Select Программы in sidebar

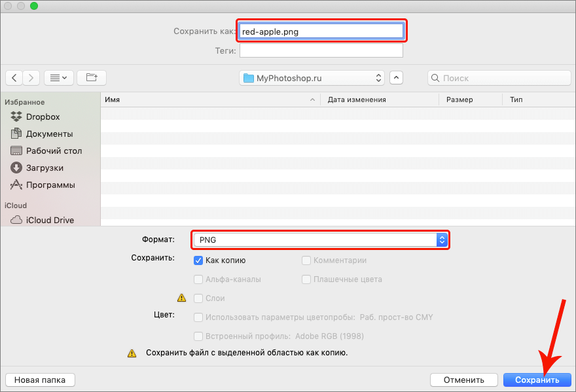tap(50, 185)
